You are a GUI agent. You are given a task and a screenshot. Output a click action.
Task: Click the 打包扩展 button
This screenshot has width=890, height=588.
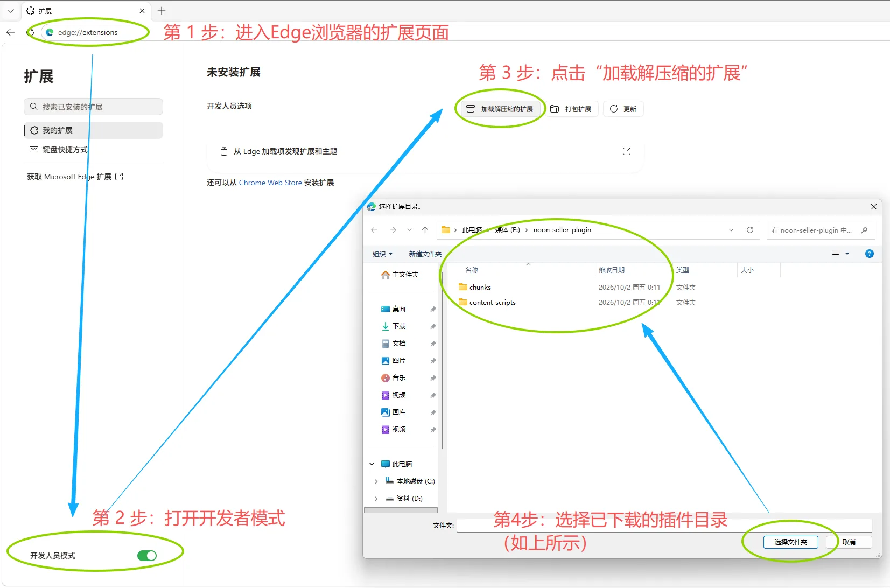pyautogui.click(x=572, y=109)
